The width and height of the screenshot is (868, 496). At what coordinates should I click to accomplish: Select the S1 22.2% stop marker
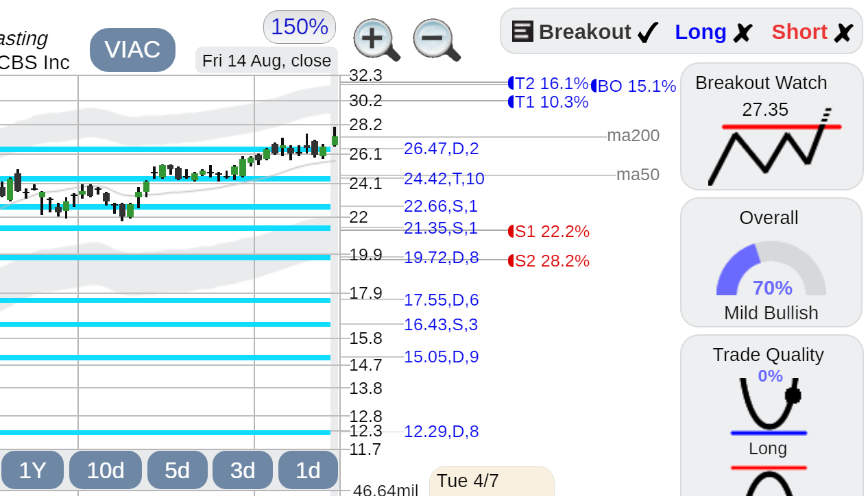pos(548,232)
